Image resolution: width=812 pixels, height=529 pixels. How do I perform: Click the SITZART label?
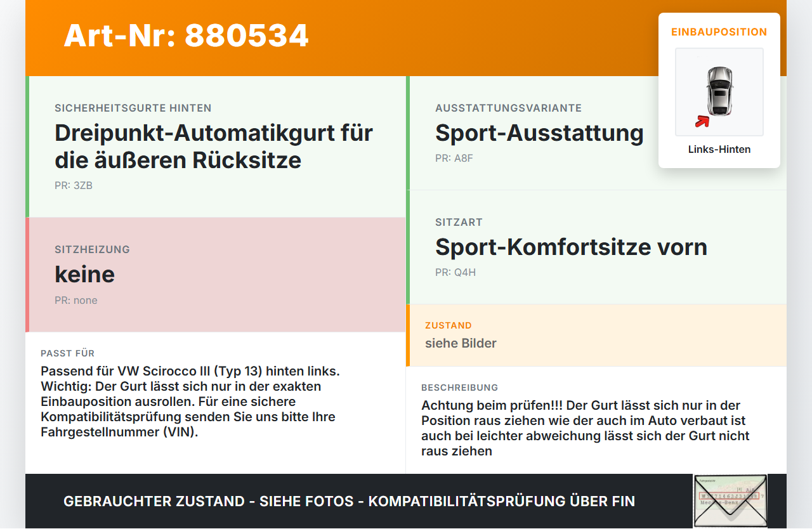[459, 223]
